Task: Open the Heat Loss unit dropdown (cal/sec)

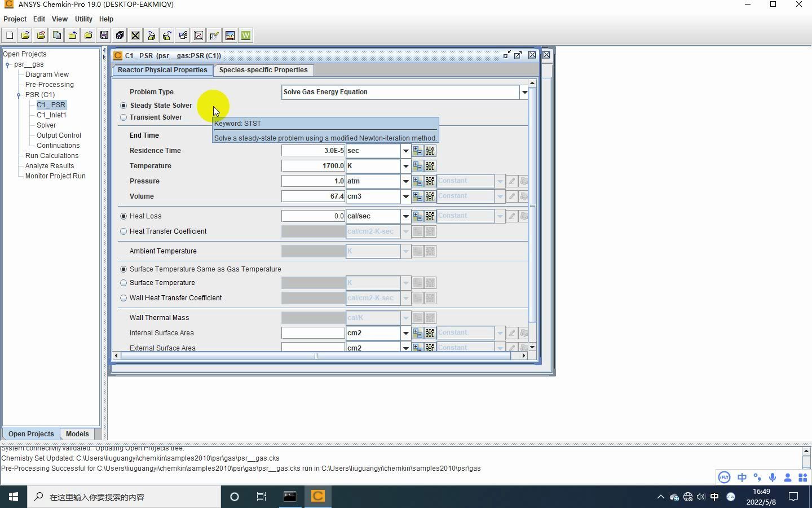Action: click(x=405, y=216)
